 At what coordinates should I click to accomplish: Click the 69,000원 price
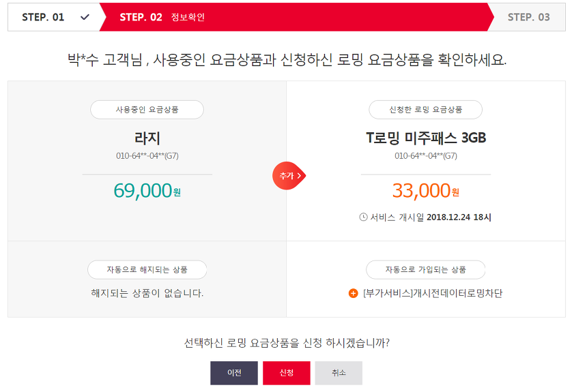click(x=147, y=191)
